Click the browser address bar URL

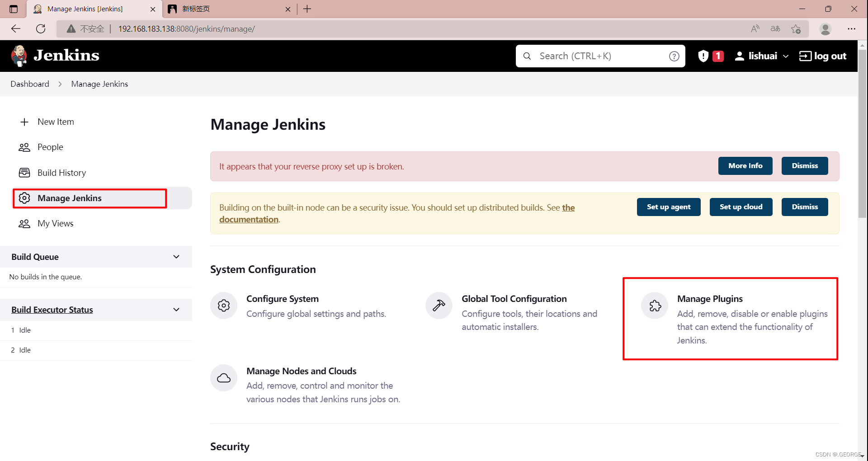click(x=186, y=29)
